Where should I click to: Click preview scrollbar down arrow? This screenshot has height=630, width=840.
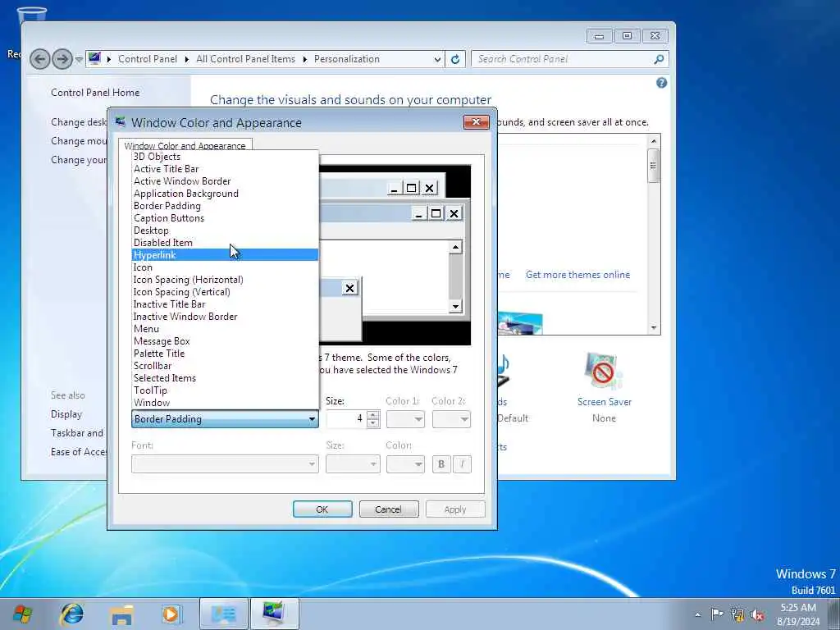coord(455,307)
